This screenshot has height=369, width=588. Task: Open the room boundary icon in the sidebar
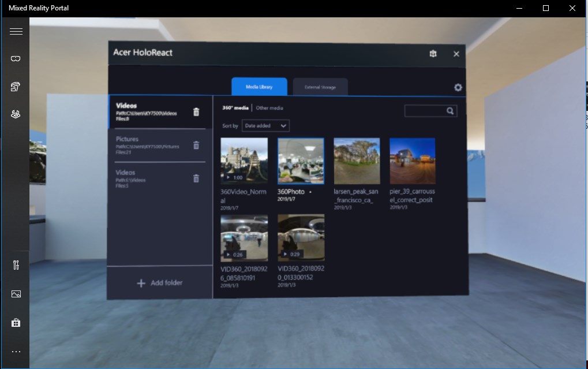[x=16, y=114]
